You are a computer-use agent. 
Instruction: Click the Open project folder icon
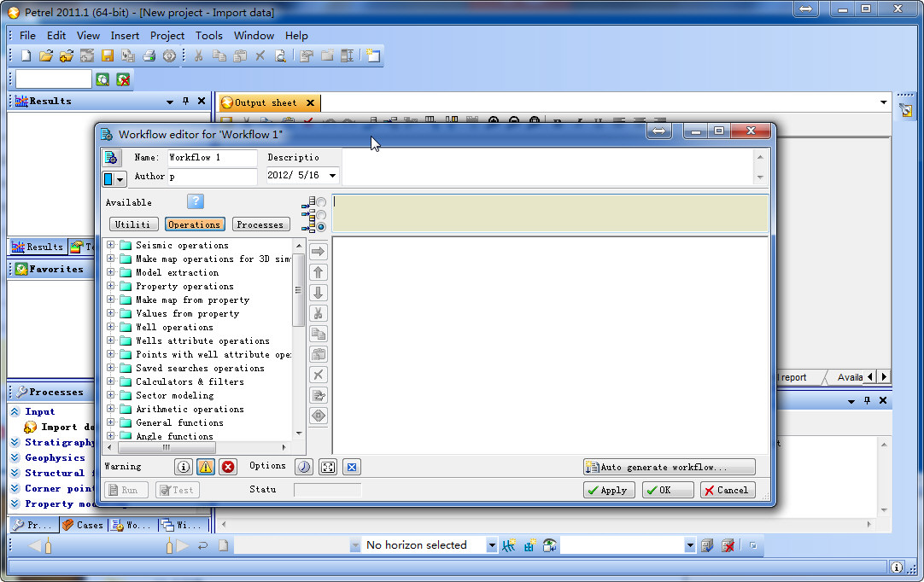point(46,56)
